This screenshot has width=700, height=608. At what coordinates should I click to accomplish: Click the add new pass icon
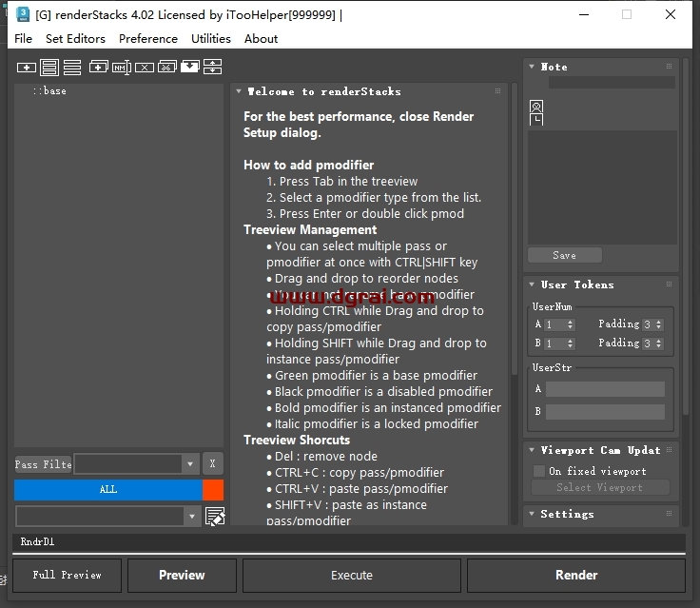tap(27, 68)
